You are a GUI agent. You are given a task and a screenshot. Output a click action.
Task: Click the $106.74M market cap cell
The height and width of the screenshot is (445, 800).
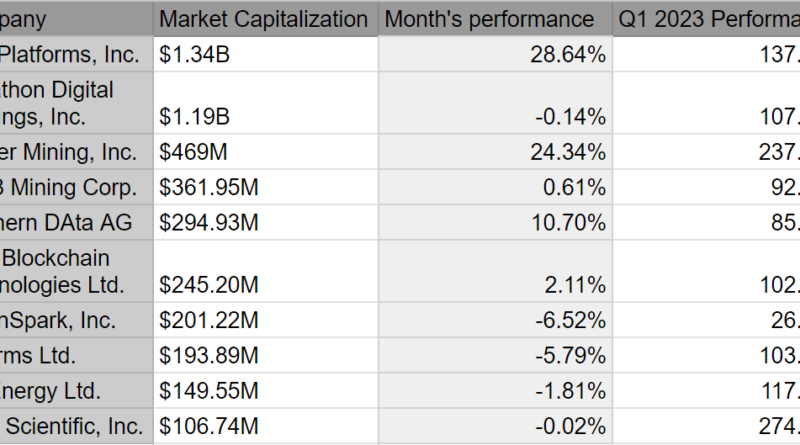[x=264, y=426]
